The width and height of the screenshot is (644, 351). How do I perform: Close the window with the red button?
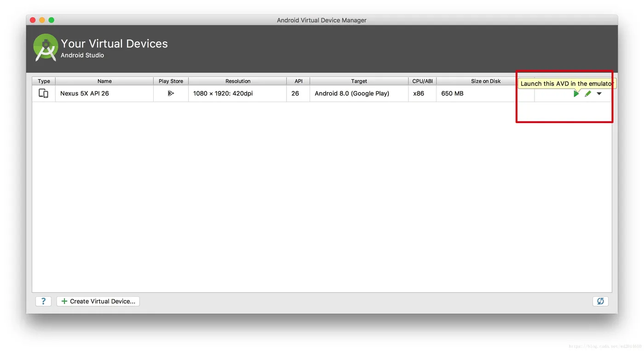pos(33,20)
